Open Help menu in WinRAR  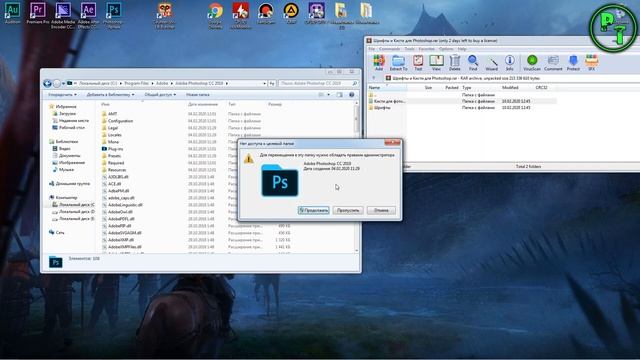pyautogui.click(x=462, y=49)
